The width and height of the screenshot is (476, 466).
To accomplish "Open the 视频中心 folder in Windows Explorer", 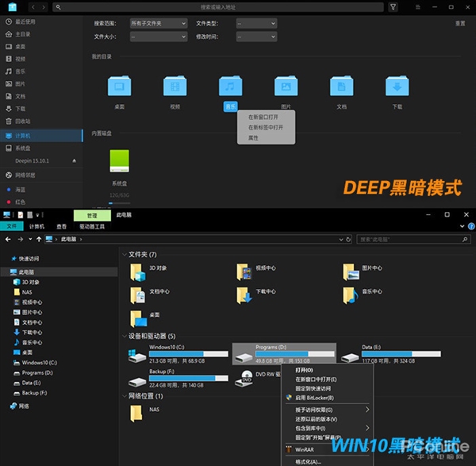I will 244,272.
